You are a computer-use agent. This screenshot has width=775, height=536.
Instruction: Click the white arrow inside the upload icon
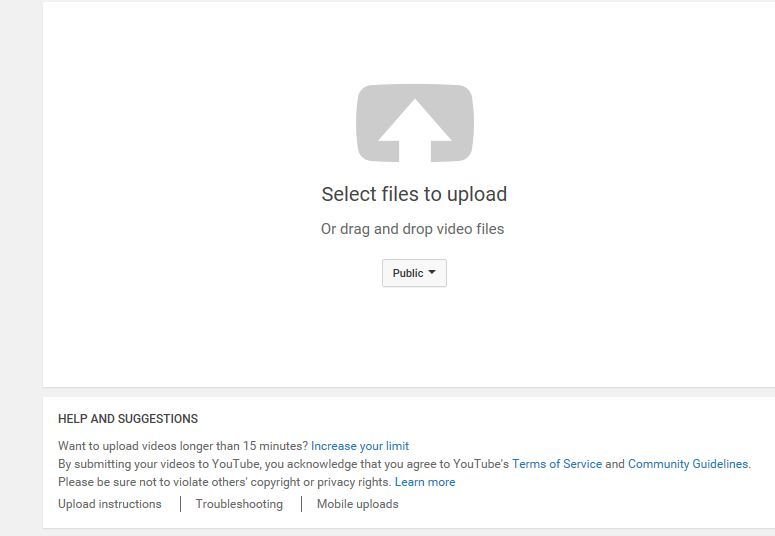(x=415, y=130)
